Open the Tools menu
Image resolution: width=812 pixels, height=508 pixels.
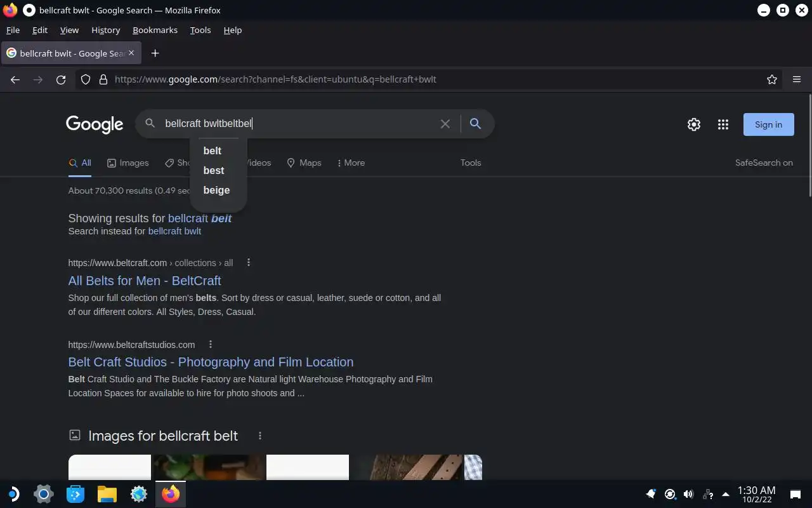(x=200, y=30)
